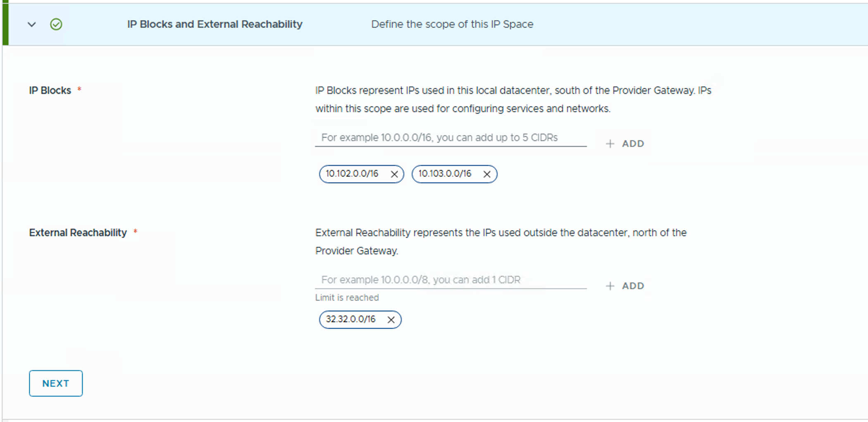Click the External Reachability field label

point(78,233)
